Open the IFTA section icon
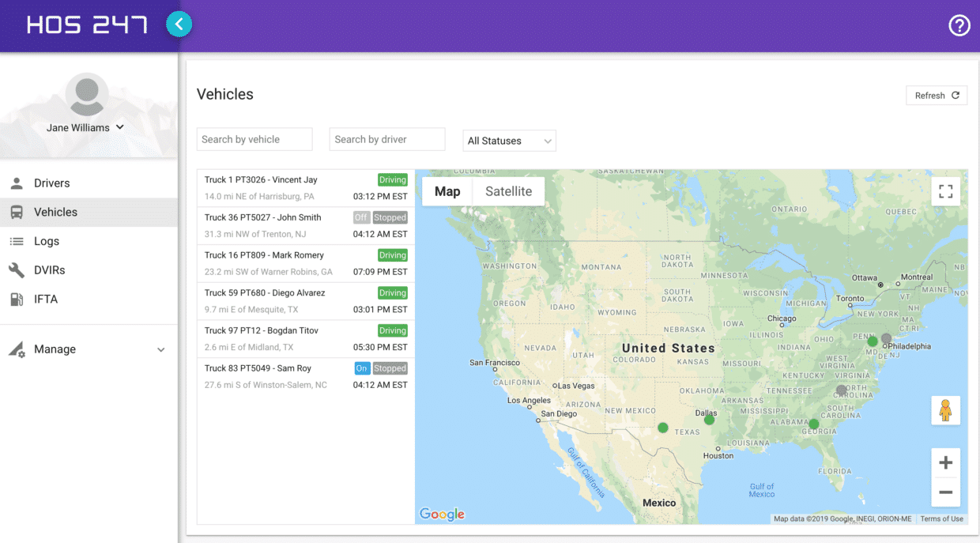This screenshot has width=980, height=543. pos(17,299)
